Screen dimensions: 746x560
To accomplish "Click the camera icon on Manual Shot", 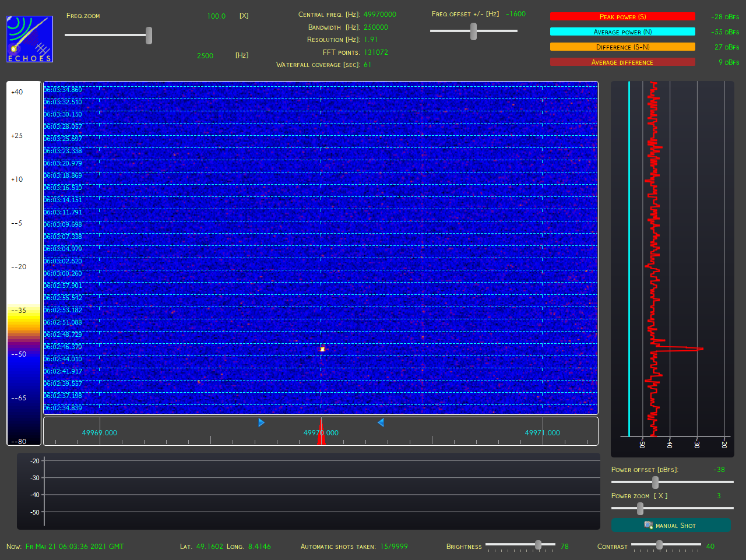I will click(648, 525).
